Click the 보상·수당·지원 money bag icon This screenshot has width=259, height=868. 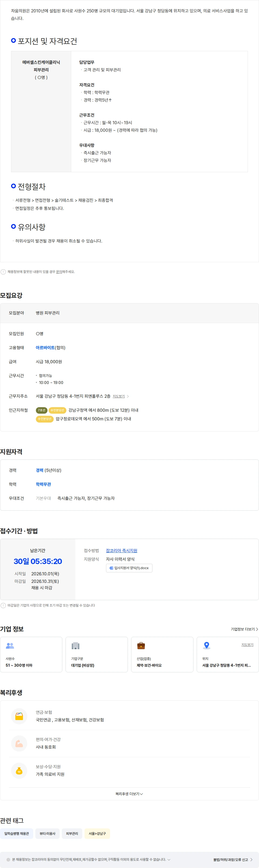click(19, 771)
